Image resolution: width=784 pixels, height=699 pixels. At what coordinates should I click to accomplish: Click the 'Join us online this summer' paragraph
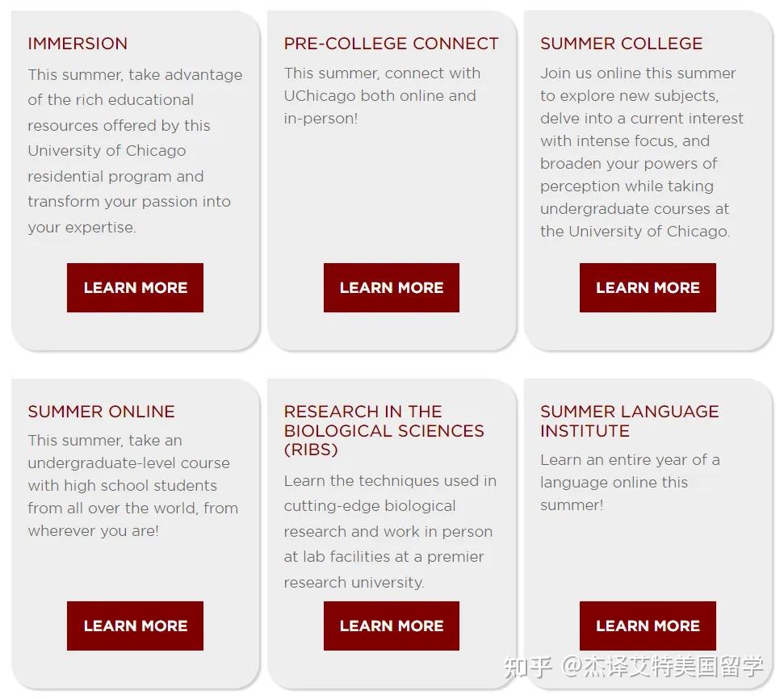tap(641, 152)
